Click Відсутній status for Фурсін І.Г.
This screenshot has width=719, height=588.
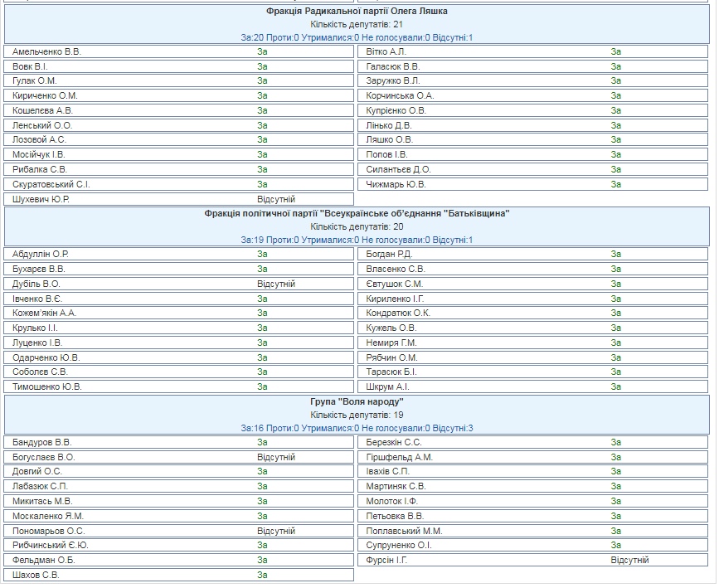(x=630, y=560)
